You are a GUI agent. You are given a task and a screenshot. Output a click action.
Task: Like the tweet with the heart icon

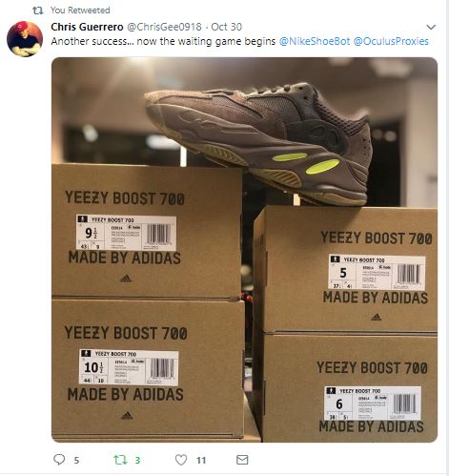tap(181, 460)
